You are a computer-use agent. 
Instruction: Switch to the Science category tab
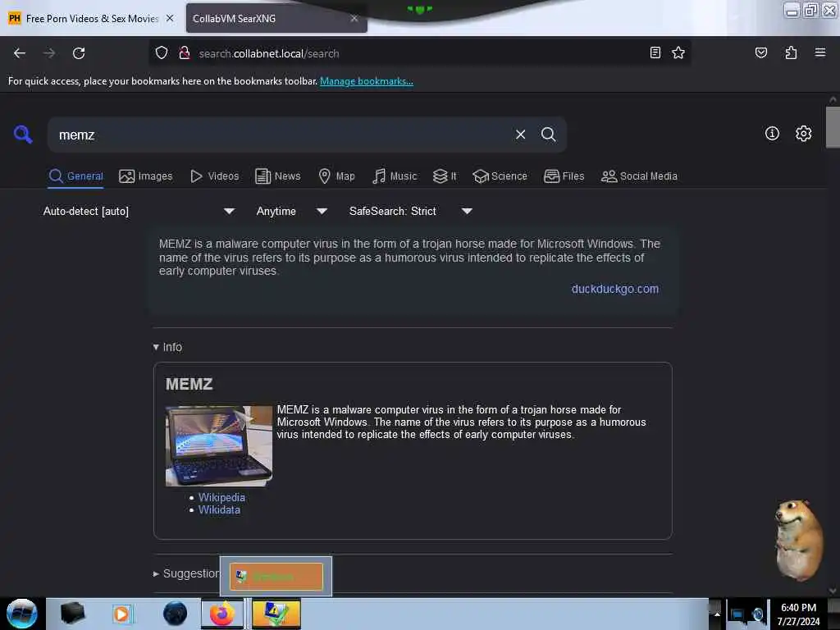pyautogui.click(x=500, y=176)
